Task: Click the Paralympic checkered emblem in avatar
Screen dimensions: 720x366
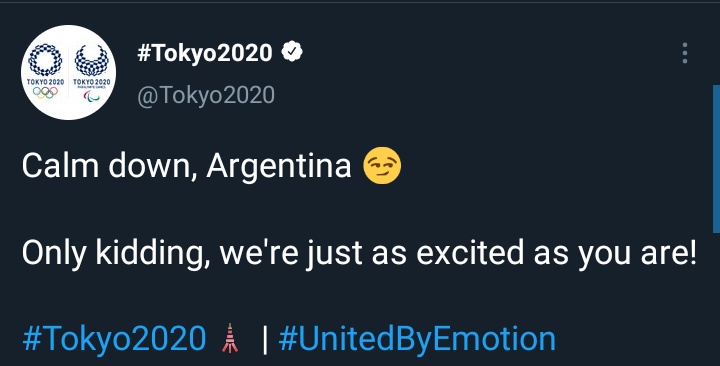Action: pos(92,60)
